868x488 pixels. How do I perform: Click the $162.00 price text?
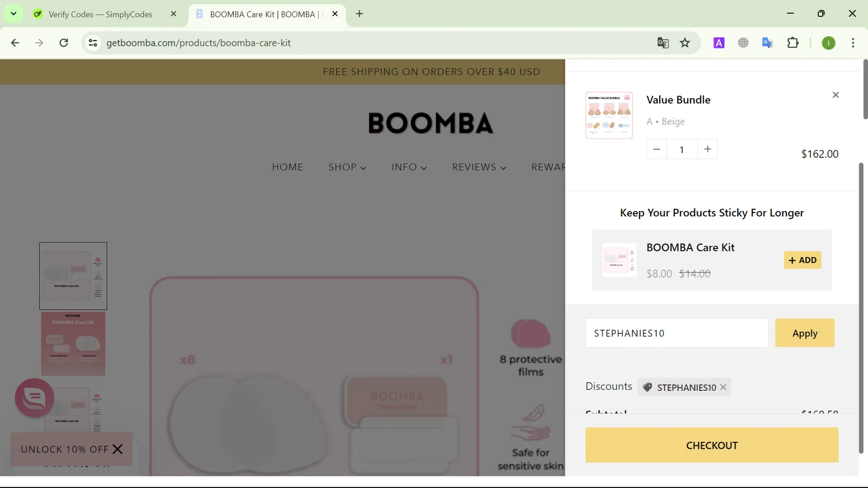click(819, 154)
